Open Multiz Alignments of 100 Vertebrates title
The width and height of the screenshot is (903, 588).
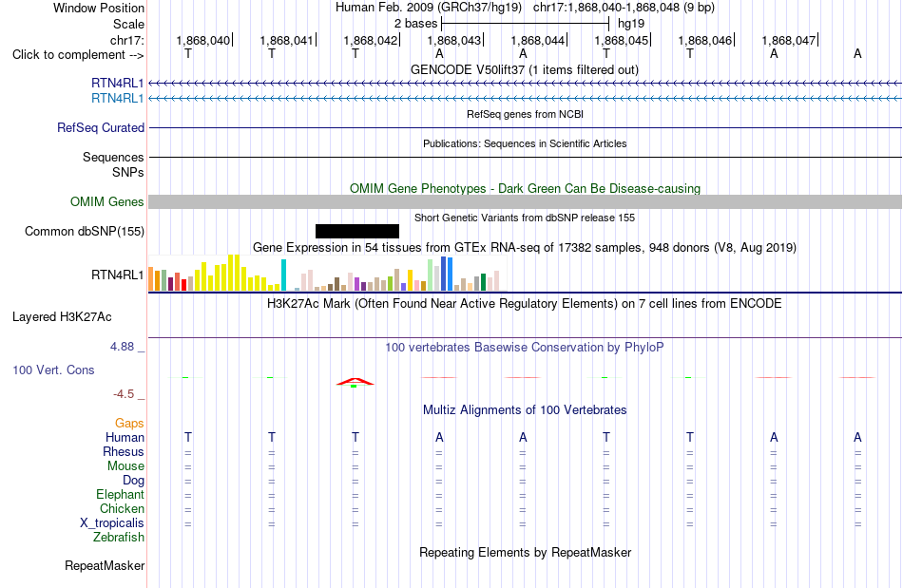[x=525, y=409]
